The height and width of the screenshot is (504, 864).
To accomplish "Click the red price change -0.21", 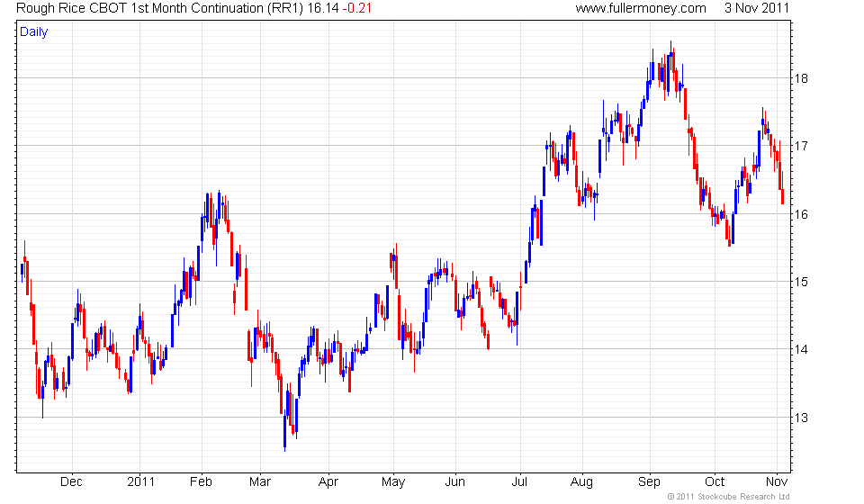I will click(357, 8).
